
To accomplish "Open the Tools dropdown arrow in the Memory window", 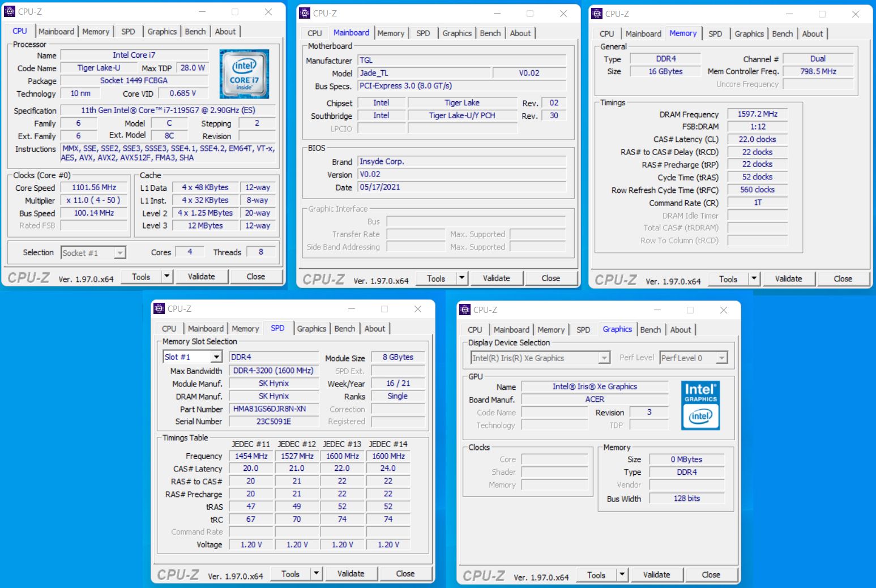I will 754,278.
